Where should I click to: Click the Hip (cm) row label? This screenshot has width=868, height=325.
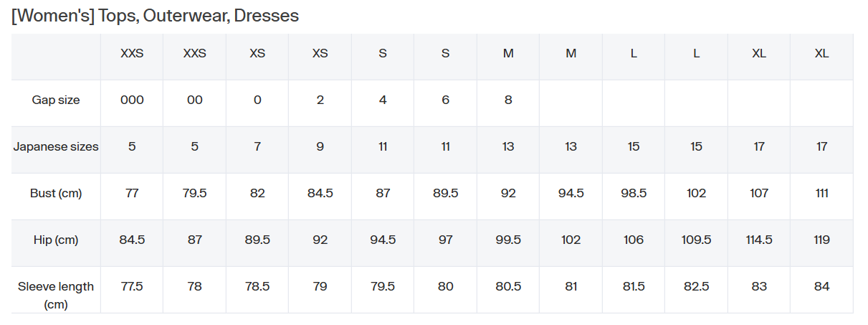coord(56,240)
